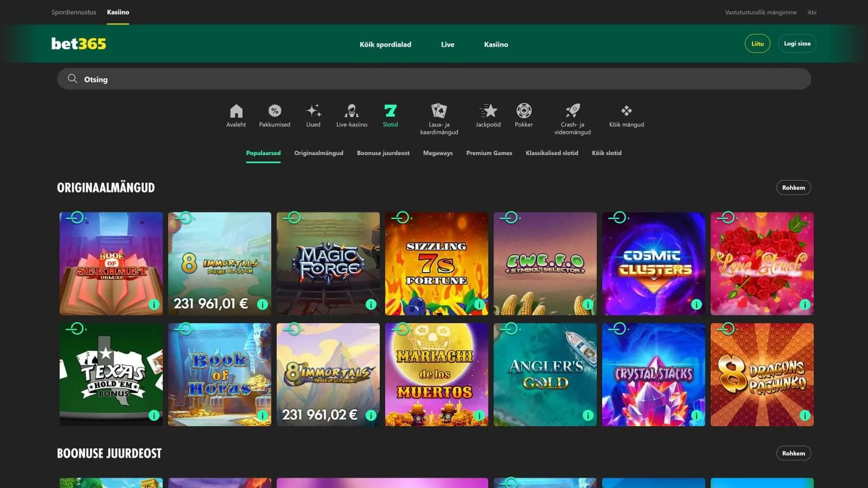
Task: Show info for Cosmic Clusters
Action: (x=697, y=305)
